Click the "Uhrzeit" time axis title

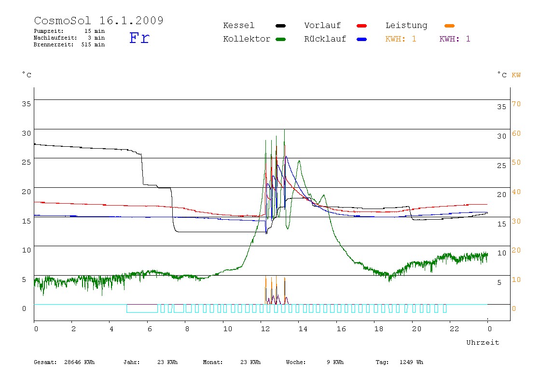tap(483, 342)
